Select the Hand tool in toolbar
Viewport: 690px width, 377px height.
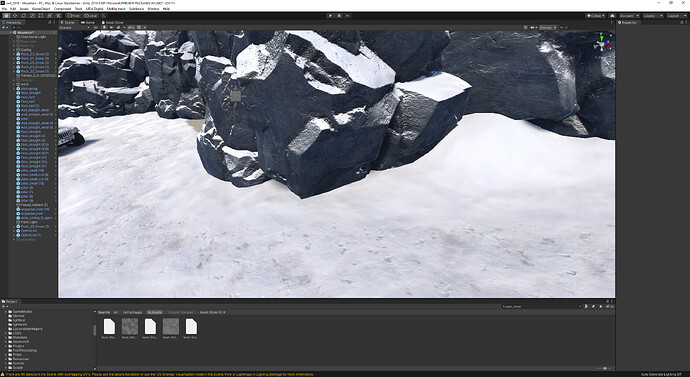[7, 16]
